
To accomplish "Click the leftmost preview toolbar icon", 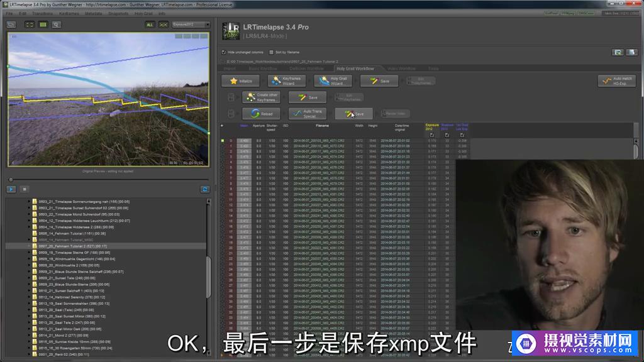I will pos(11,25).
